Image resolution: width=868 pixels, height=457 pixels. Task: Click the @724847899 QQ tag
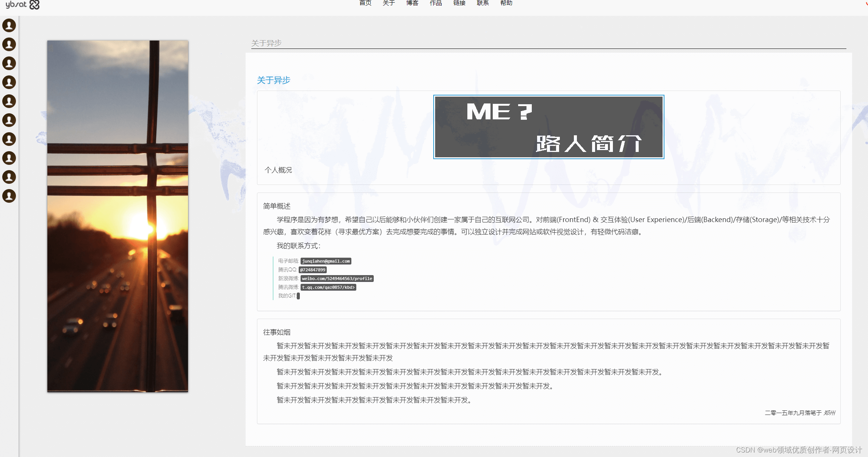click(x=313, y=270)
